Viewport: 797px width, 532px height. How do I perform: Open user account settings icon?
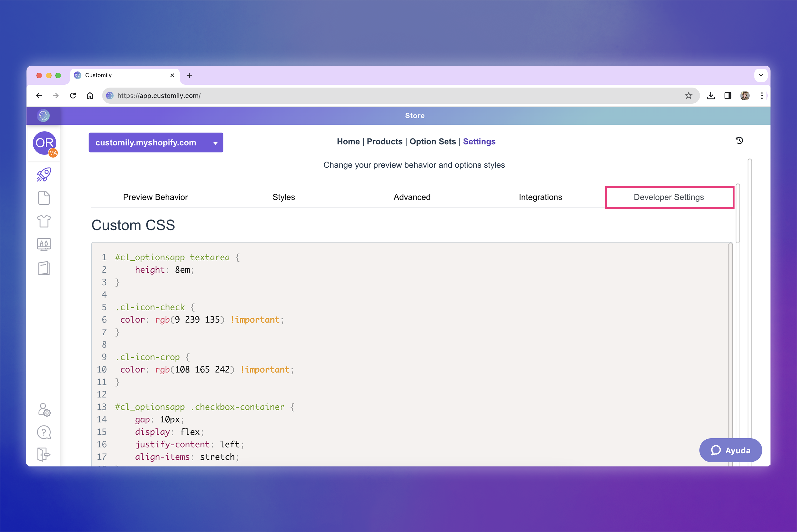44,410
